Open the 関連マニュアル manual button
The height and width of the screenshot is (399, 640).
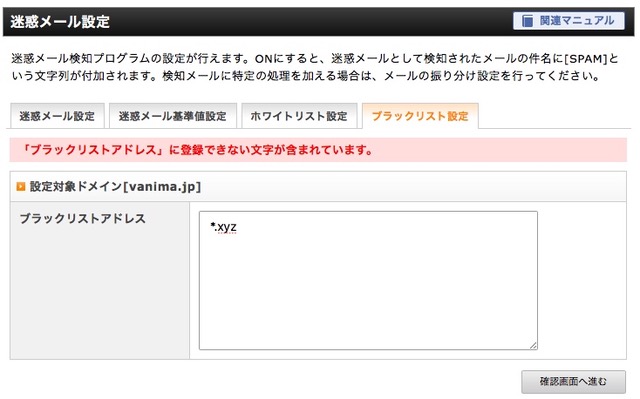pos(569,21)
